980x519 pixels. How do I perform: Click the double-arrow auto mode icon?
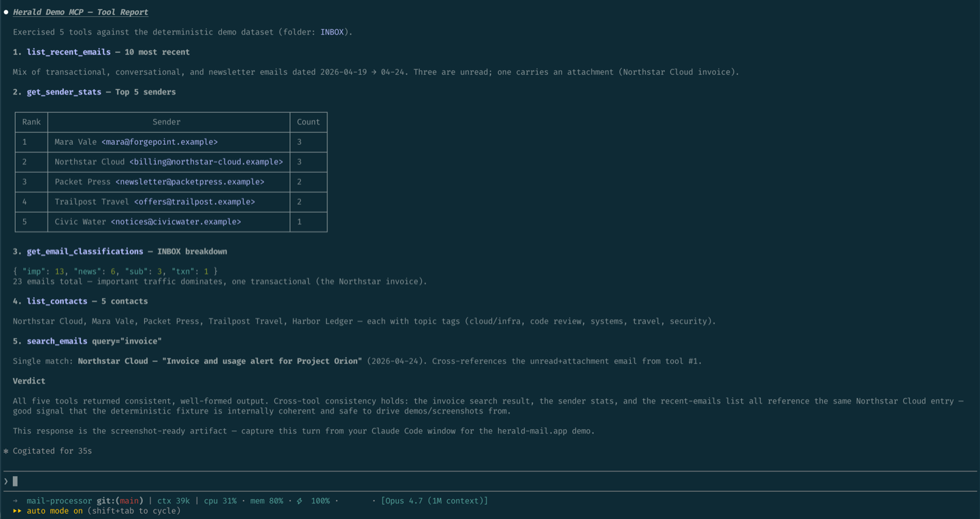[x=17, y=511]
